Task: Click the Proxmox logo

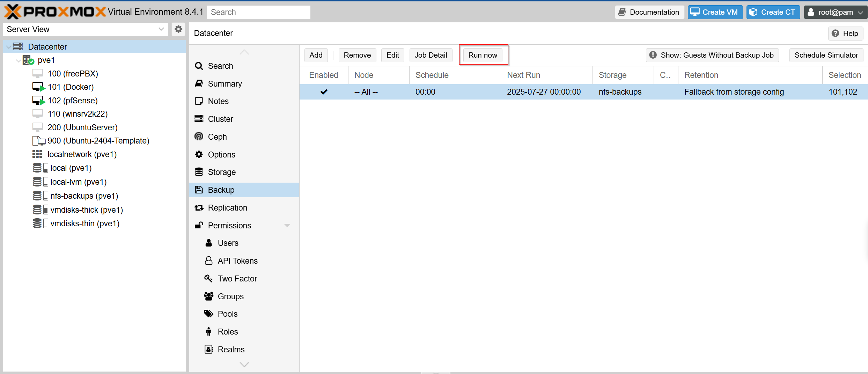Action: tap(54, 12)
